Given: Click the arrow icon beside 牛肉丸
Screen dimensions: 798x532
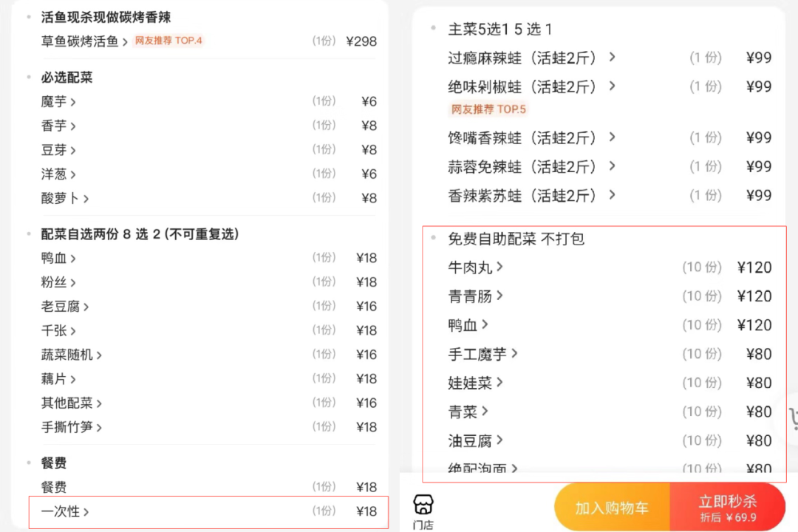Looking at the screenshot, I should (500, 267).
